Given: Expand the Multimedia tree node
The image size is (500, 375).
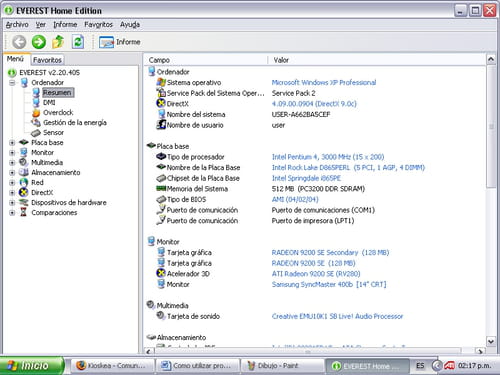Looking at the screenshot, I should click(12, 162).
